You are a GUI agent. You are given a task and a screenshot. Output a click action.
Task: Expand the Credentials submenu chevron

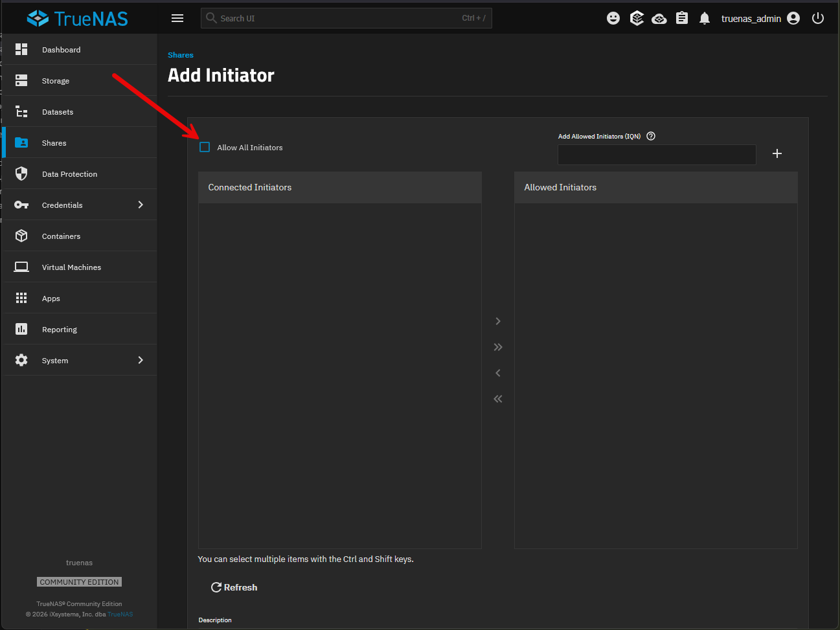(141, 205)
